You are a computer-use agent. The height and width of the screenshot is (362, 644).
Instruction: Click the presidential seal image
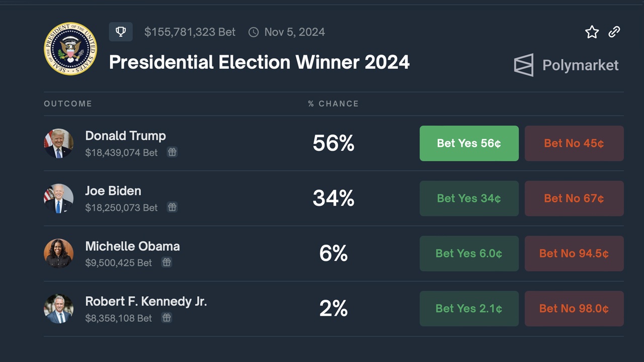tap(70, 48)
